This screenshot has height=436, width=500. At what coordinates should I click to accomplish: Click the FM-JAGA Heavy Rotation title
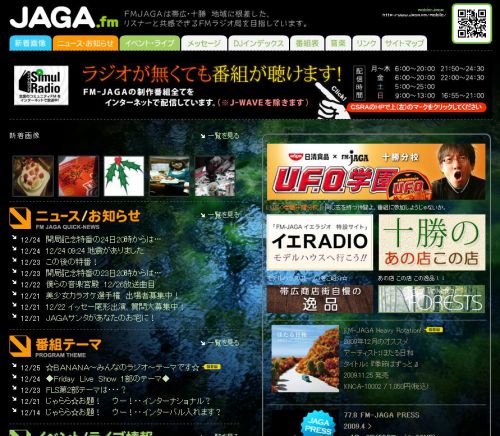(383, 330)
